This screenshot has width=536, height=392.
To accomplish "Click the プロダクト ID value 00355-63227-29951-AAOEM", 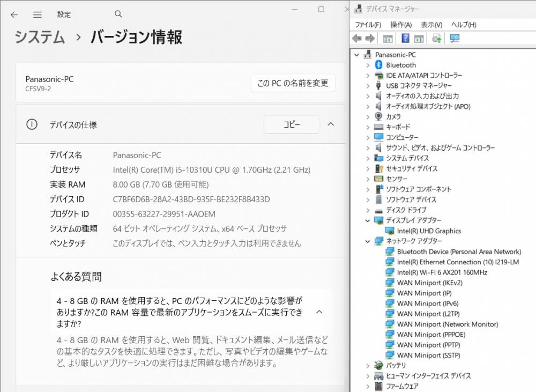I will pyautogui.click(x=164, y=214).
